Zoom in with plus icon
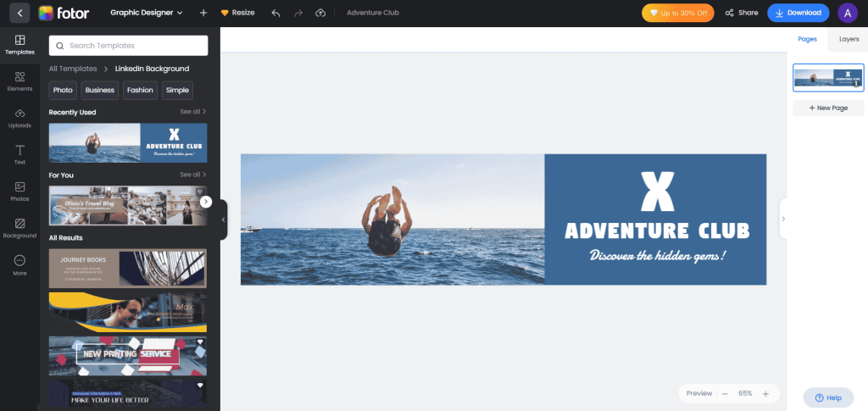 tap(765, 394)
